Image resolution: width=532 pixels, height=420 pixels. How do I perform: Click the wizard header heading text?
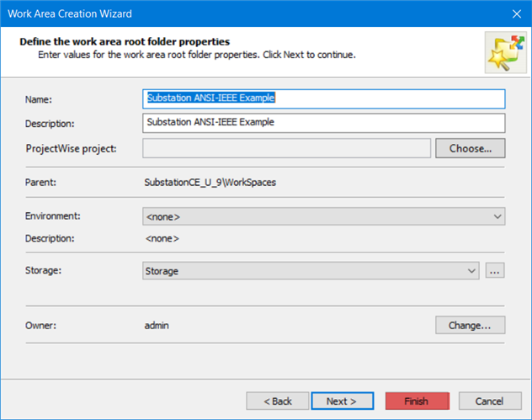click(125, 41)
